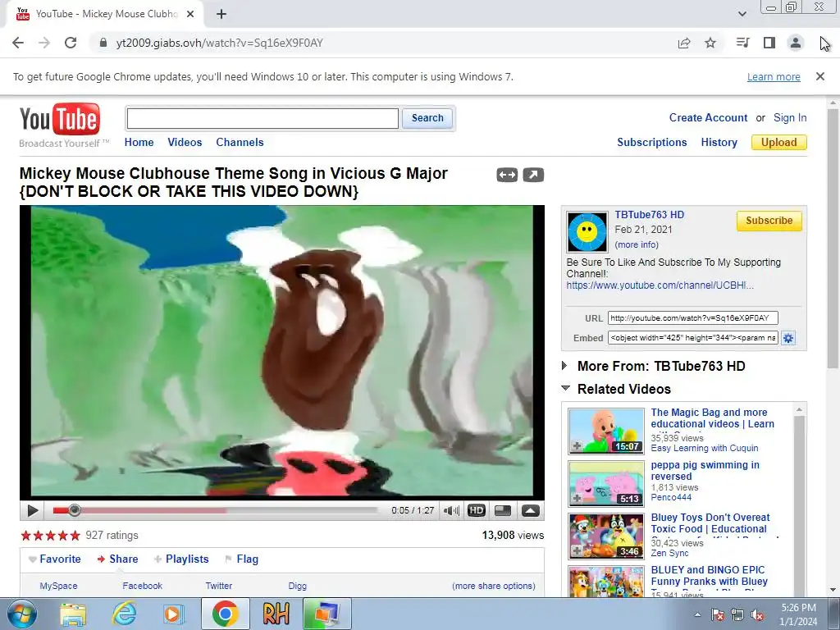Viewport: 840px width, 630px height.
Task: Open the Favorite tab
Action: pyautogui.click(x=55, y=559)
